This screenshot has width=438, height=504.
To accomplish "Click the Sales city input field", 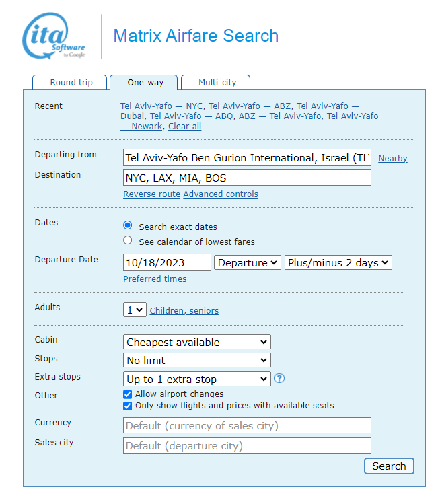I will pyautogui.click(x=247, y=445).
